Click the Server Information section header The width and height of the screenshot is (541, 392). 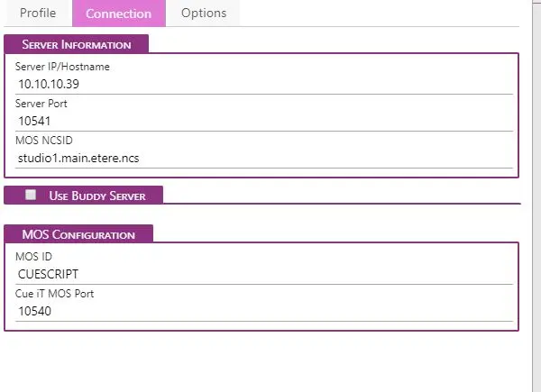(x=77, y=44)
